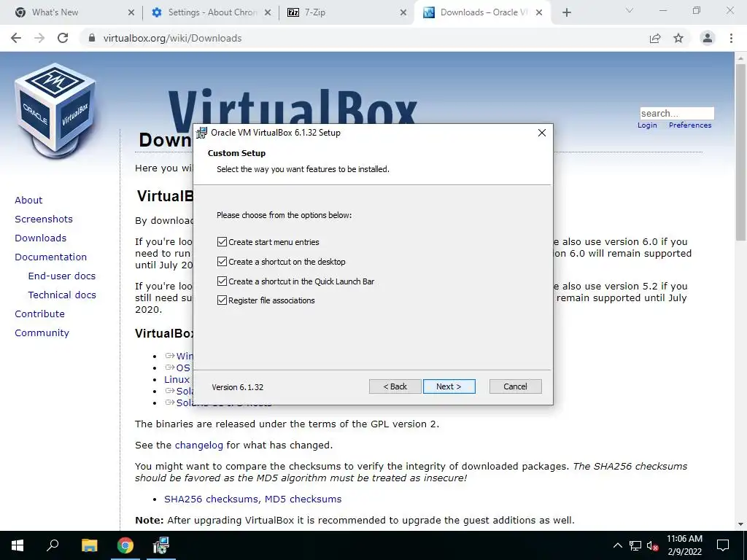747x560 pixels.
Task: Open the taskbar clock and date
Action: pos(684,545)
